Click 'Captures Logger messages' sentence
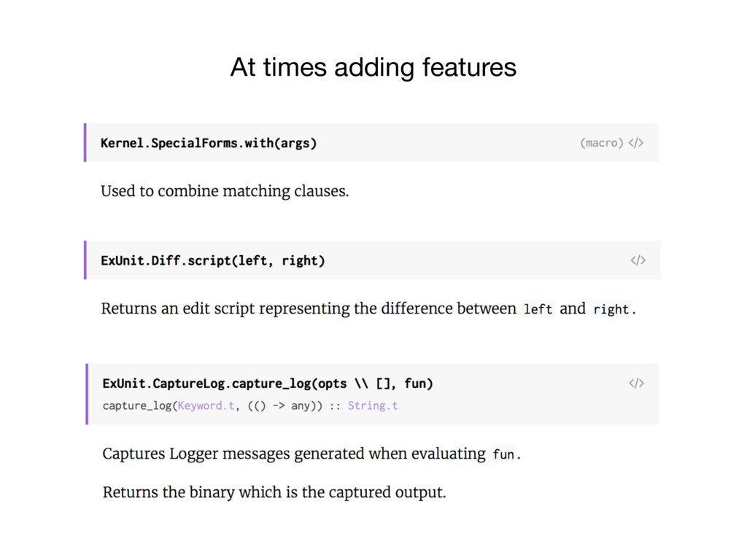The width and height of the screenshot is (747, 560). (311, 454)
